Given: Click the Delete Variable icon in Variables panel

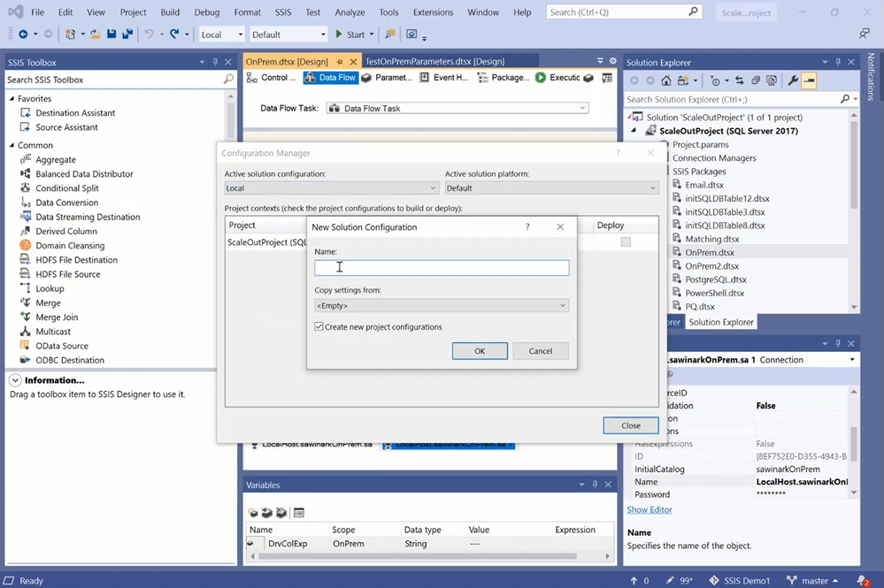Looking at the screenshot, I should 281,513.
